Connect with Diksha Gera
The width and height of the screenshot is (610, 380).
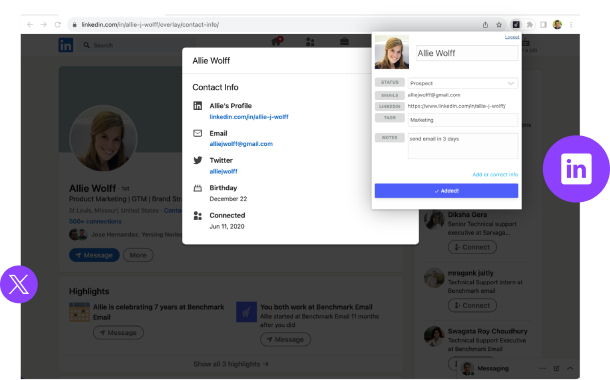point(472,247)
